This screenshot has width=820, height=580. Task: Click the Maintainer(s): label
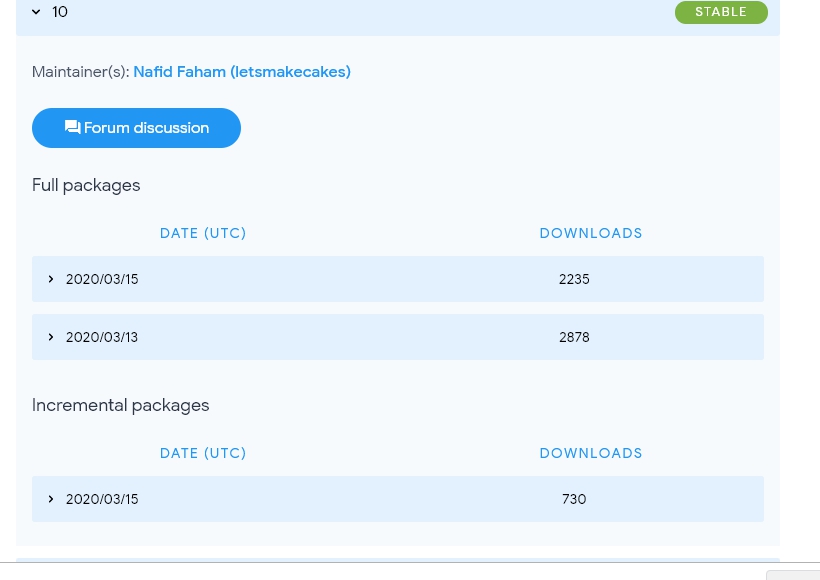pyautogui.click(x=81, y=72)
